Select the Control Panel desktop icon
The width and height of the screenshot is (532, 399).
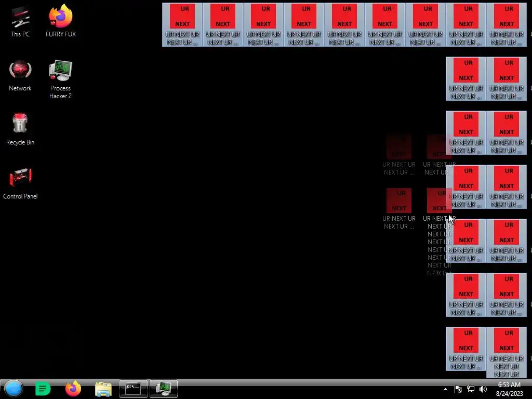[x=20, y=183]
